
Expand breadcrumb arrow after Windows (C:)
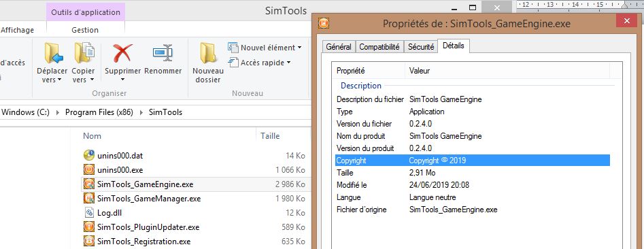coord(58,112)
